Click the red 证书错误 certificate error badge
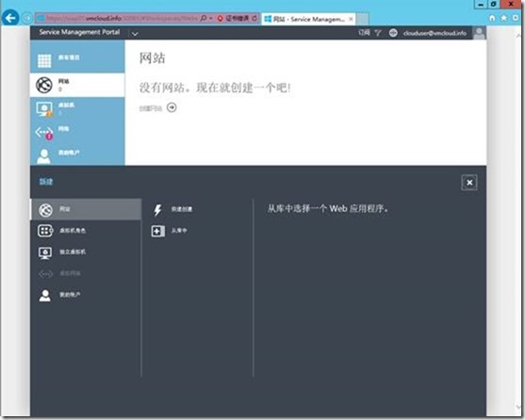Screen dimensions: 525x420 [233, 19]
